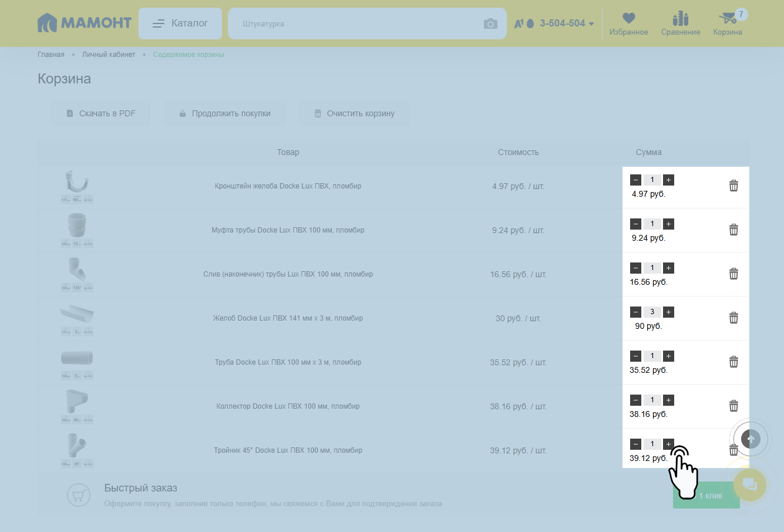Image resolution: width=784 pixels, height=532 pixels.
Task: Remove Коллектор with the trash icon
Action: point(733,406)
